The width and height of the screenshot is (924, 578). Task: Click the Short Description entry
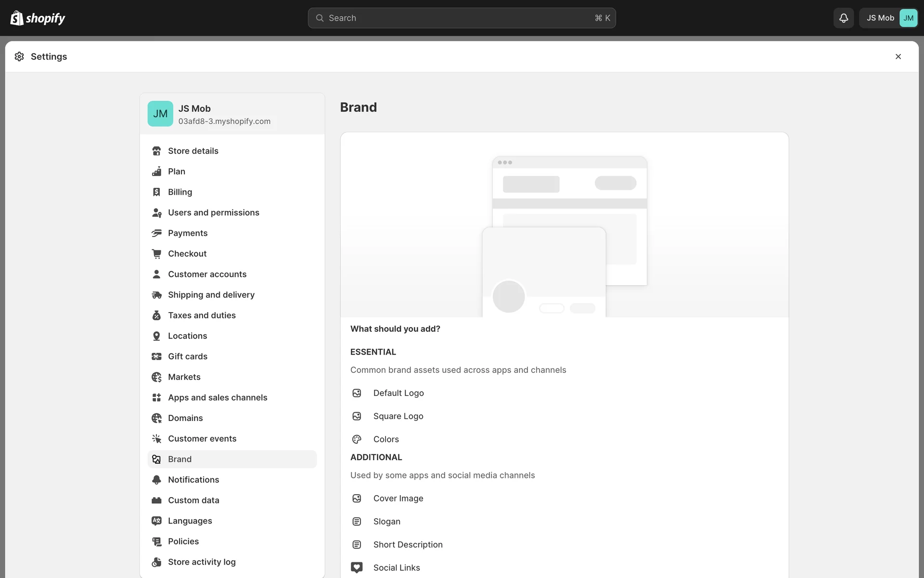click(408, 545)
